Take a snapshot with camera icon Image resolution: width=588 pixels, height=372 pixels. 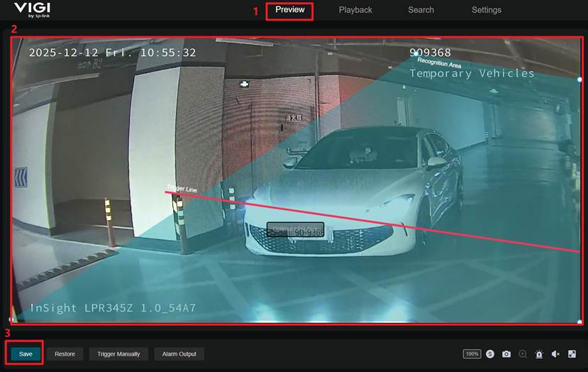click(x=506, y=354)
